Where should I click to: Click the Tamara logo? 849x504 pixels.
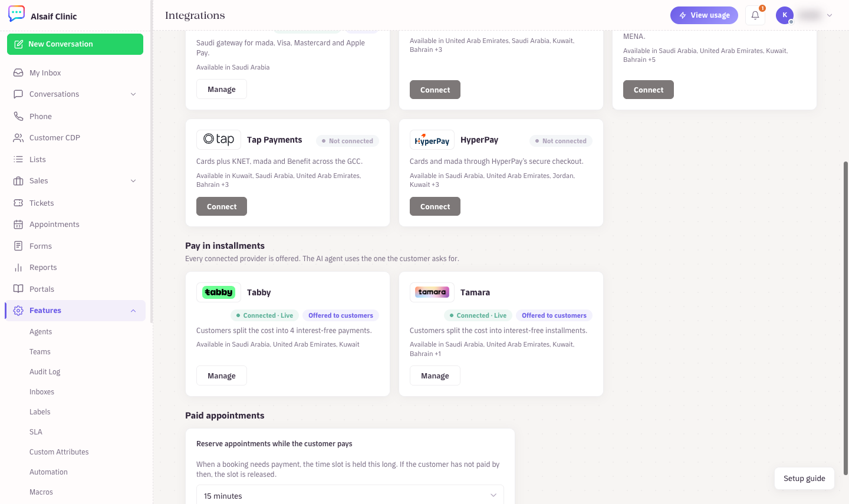(x=432, y=292)
